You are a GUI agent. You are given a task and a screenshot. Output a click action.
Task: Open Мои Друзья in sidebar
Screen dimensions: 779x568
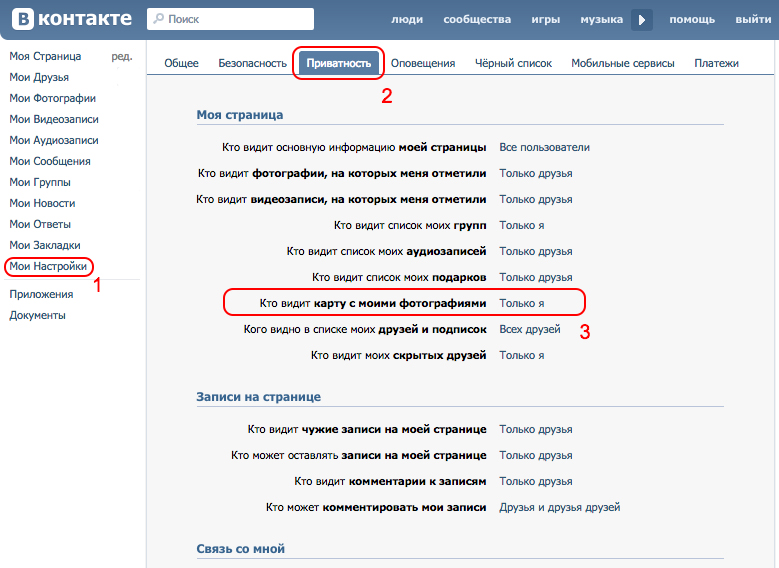(39, 77)
